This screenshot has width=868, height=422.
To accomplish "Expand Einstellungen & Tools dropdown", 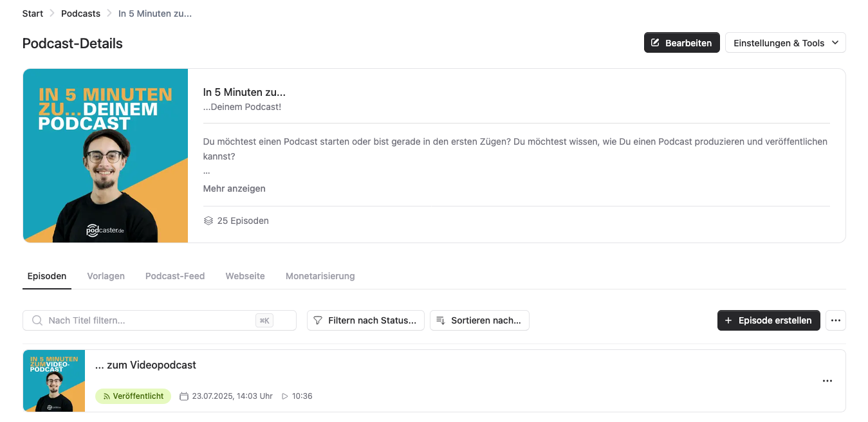I will pyautogui.click(x=785, y=43).
